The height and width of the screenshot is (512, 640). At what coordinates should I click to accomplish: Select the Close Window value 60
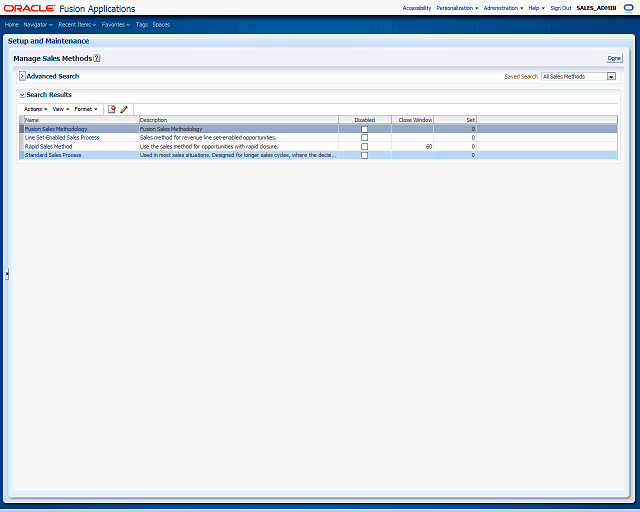point(429,147)
